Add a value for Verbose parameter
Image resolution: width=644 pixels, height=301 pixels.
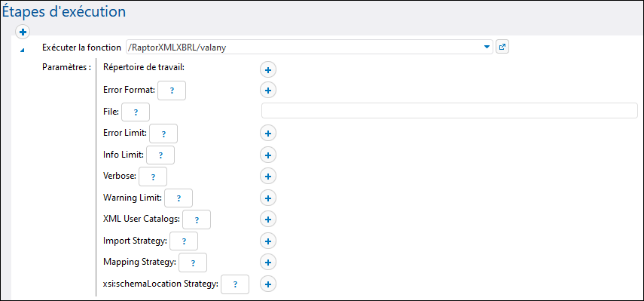(x=268, y=177)
